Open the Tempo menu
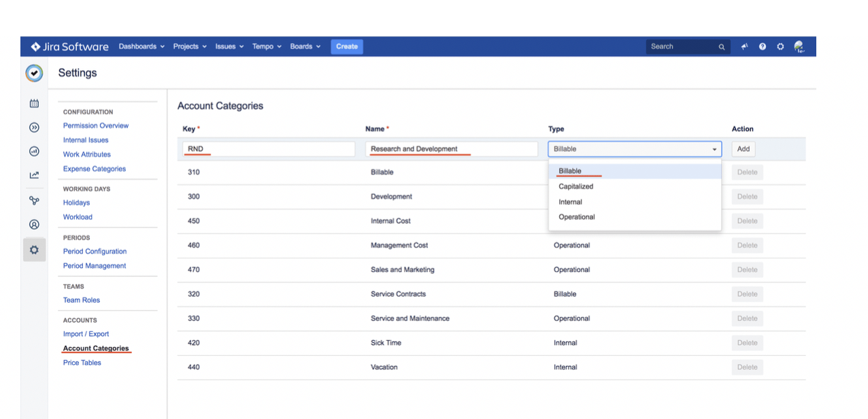 pyautogui.click(x=267, y=46)
